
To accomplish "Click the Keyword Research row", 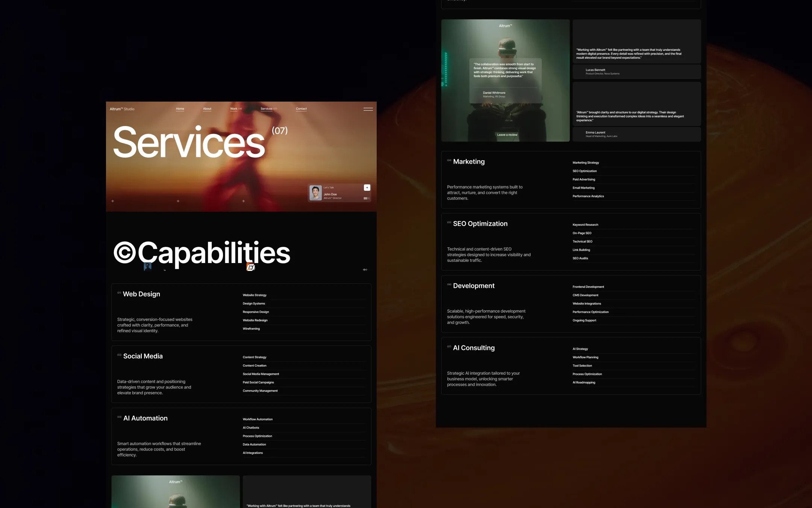I will [x=634, y=225].
